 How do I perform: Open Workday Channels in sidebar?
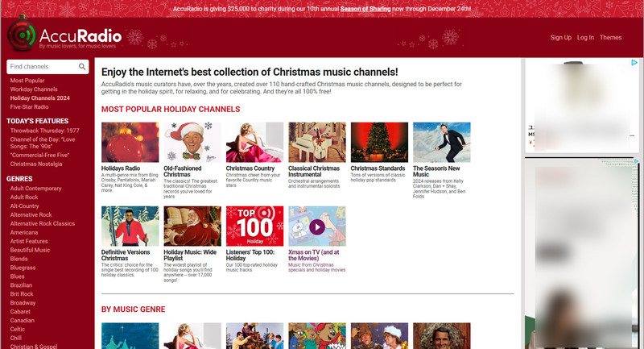click(x=34, y=89)
